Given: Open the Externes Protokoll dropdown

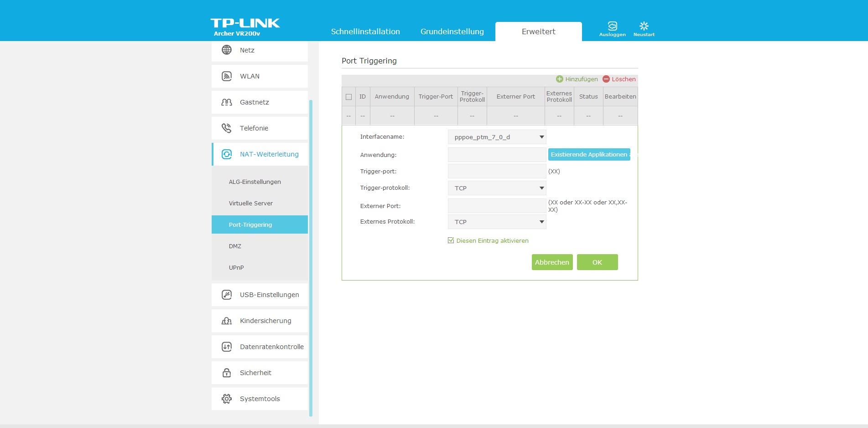Looking at the screenshot, I should click(497, 222).
